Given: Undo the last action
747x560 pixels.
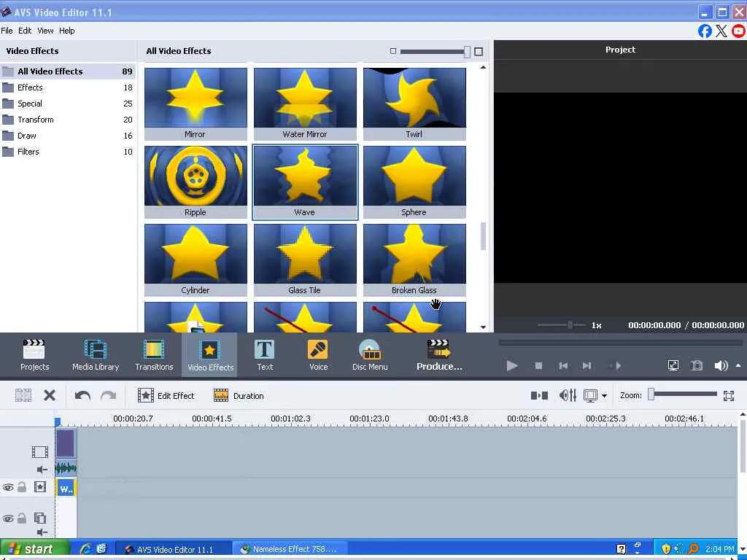Looking at the screenshot, I should tap(83, 395).
